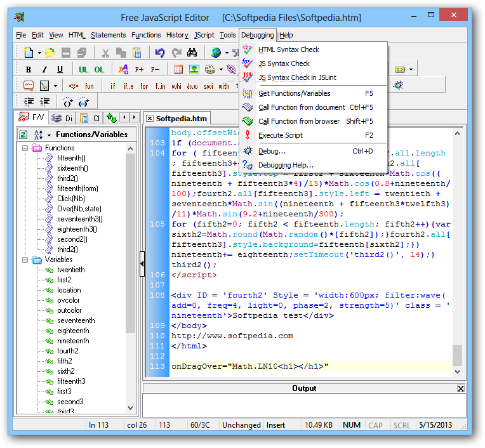The width and height of the screenshot is (485, 448).
Task: Refresh the Functions/Variables list
Action: [23, 135]
